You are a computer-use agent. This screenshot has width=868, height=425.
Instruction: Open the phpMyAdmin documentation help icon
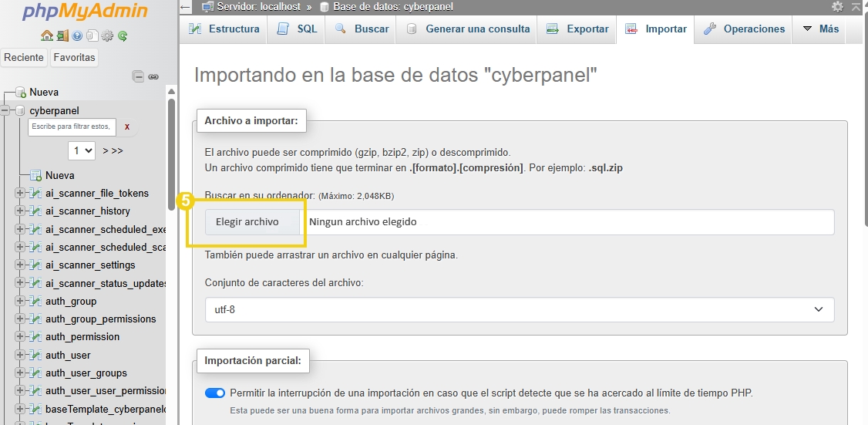point(78,36)
